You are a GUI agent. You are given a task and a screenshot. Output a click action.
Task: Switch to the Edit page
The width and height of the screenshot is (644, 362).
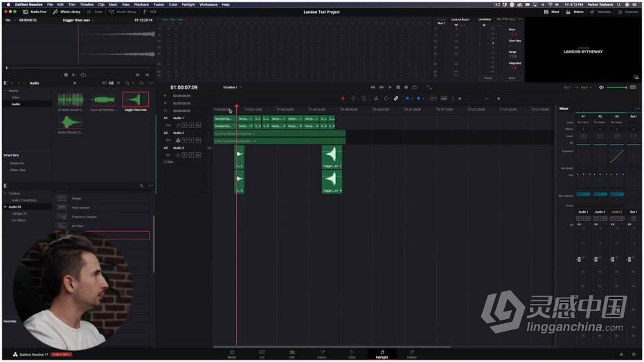pyautogui.click(x=292, y=354)
